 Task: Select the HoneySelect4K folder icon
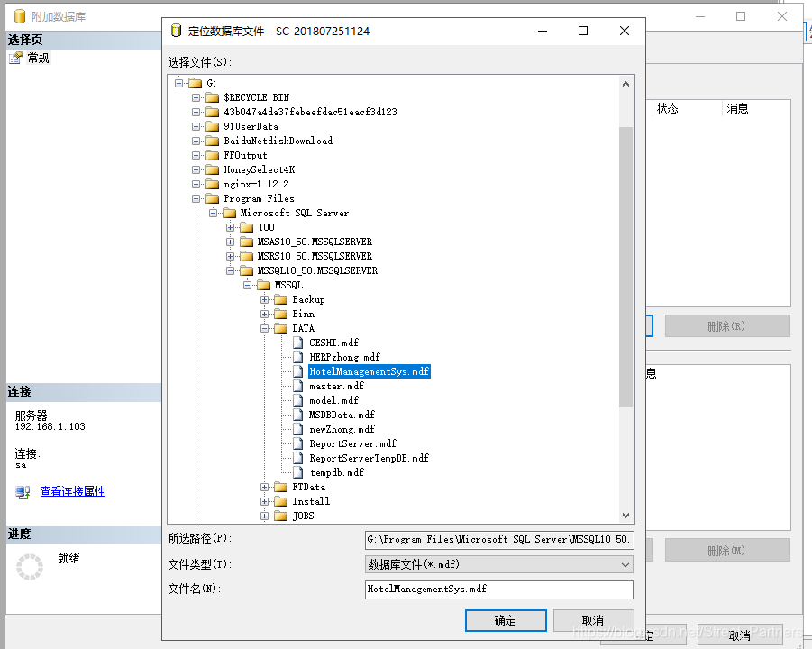[213, 169]
